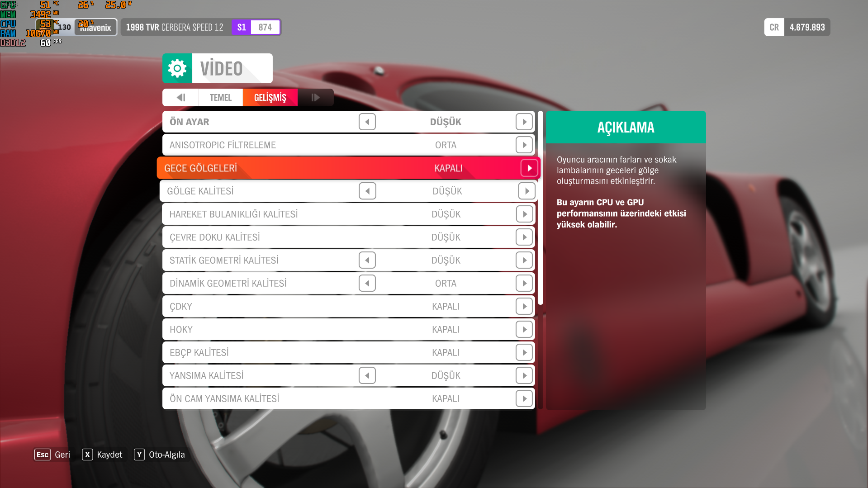Click the CR credits icon
This screenshot has width=868, height=488.
pyautogui.click(x=774, y=27)
